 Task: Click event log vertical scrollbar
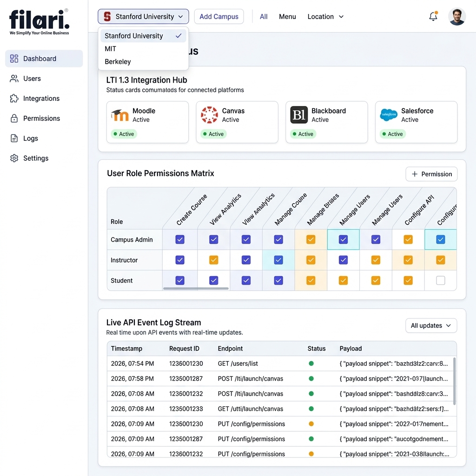(x=455, y=381)
